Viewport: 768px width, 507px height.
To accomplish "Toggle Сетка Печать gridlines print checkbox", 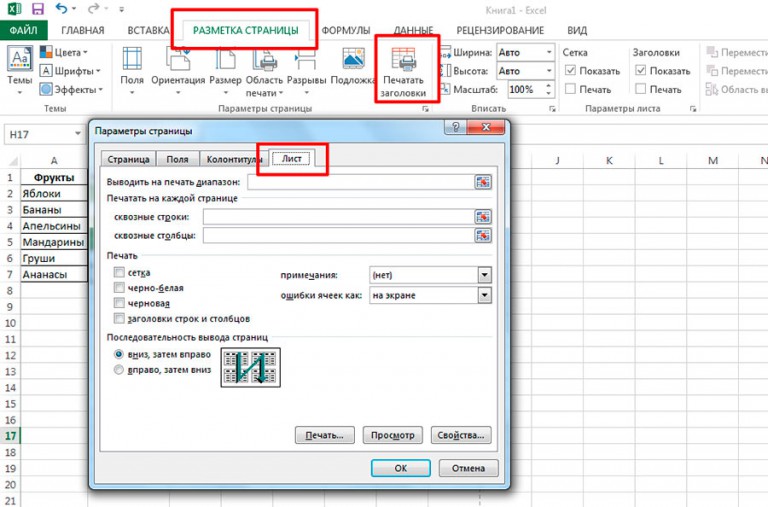I will coord(570,89).
